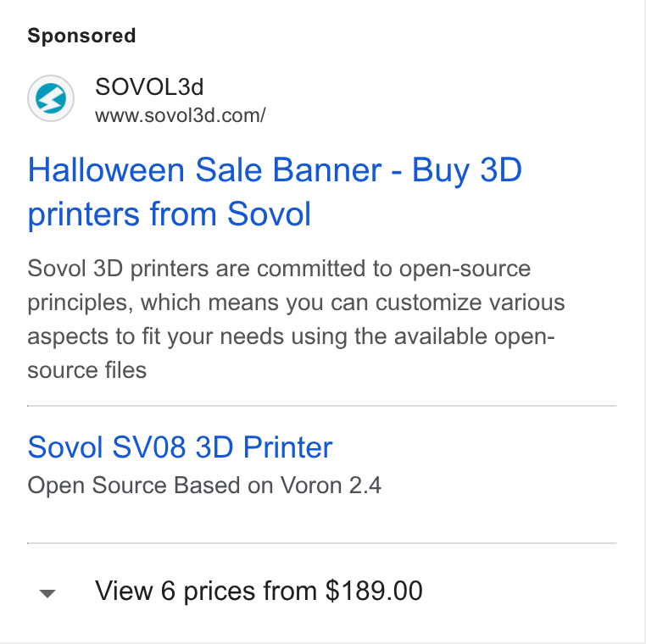The image size is (646, 644).
Task: Click the word 'Printer' in SV08 link
Action: pos(288,447)
